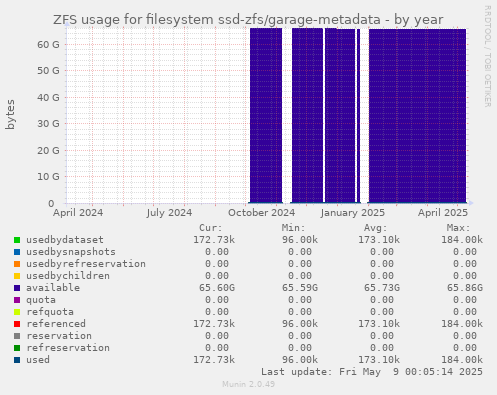Click the January 2025 x-axis label

tap(353, 213)
